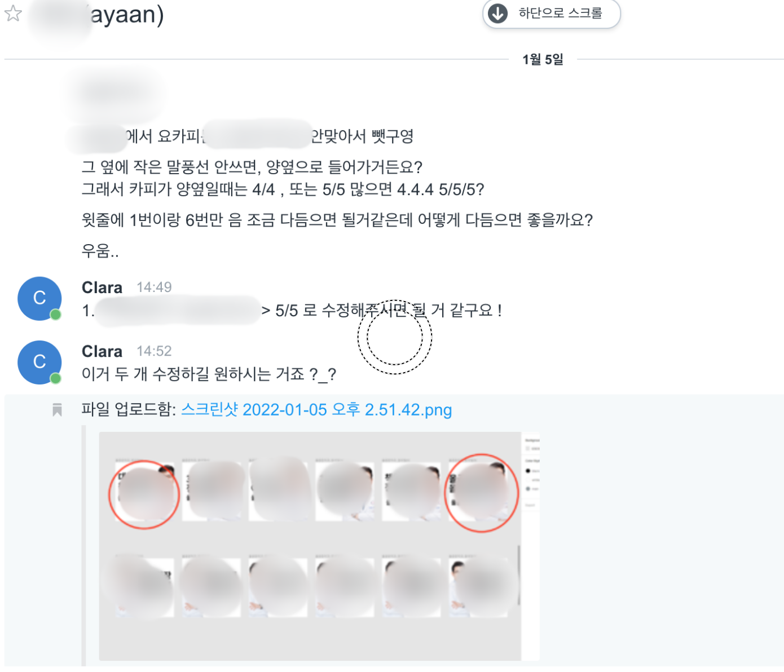Open the 스크린샷 2022-01-05 오후 2.51.42.png file link
The width and height of the screenshot is (784, 672).
(316, 410)
